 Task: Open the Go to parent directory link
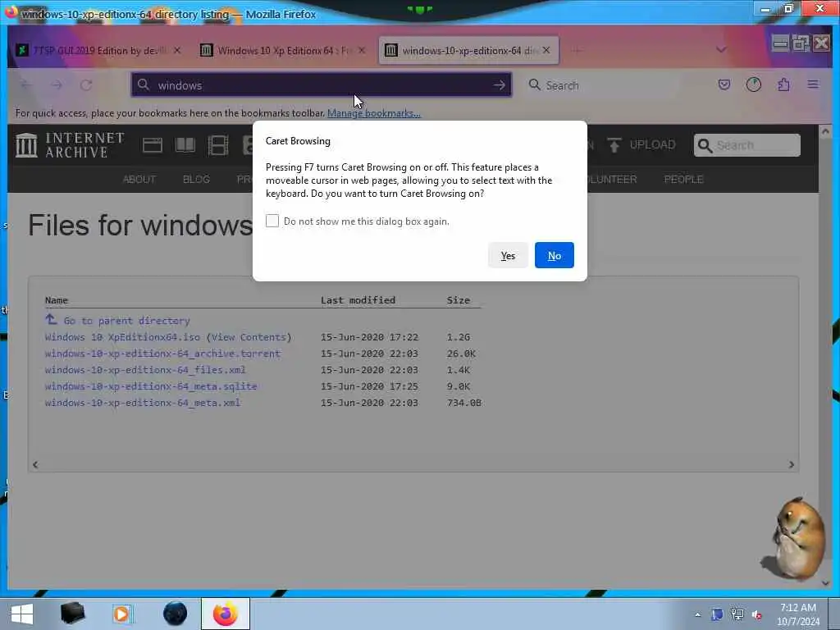point(126,321)
